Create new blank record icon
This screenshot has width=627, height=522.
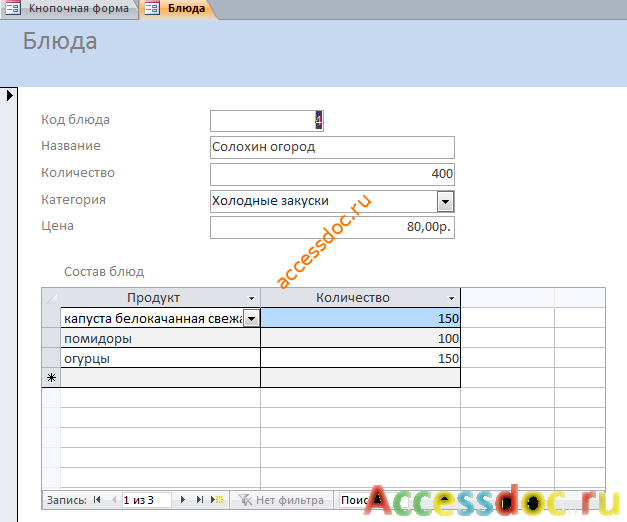(217, 500)
